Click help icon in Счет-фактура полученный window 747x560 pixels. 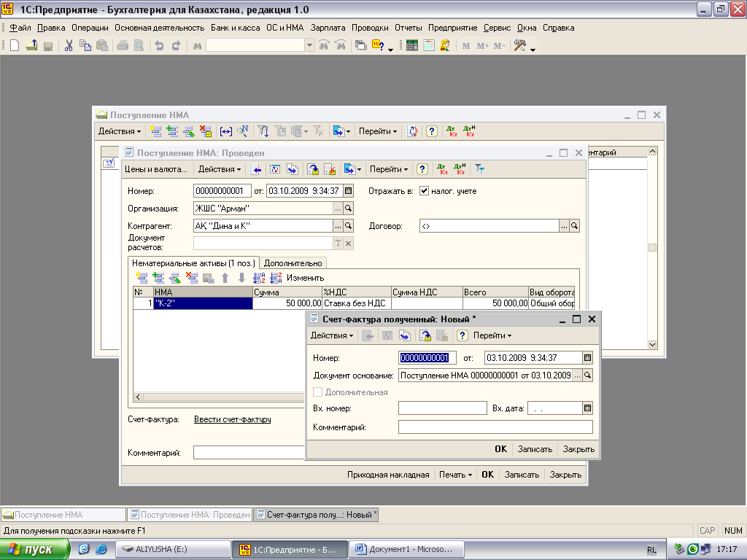click(462, 335)
